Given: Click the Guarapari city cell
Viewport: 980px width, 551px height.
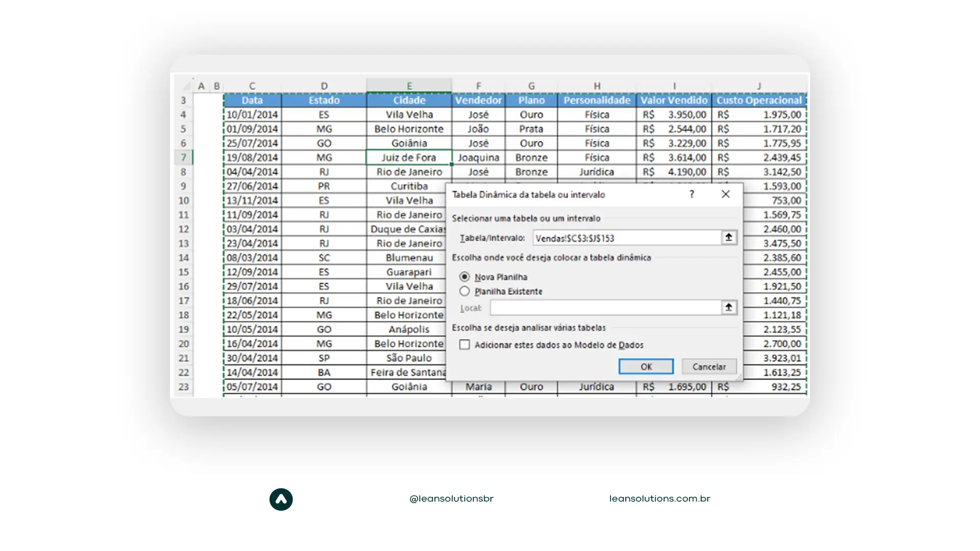Looking at the screenshot, I should tap(409, 272).
